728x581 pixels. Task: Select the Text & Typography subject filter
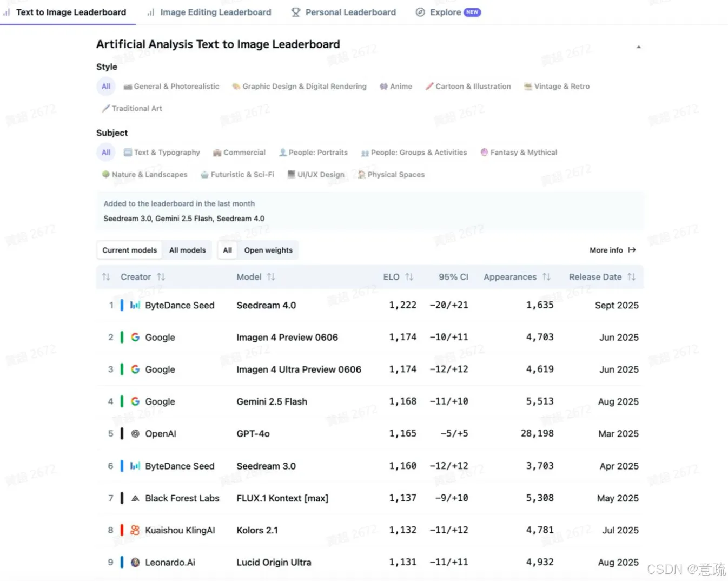[162, 153]
